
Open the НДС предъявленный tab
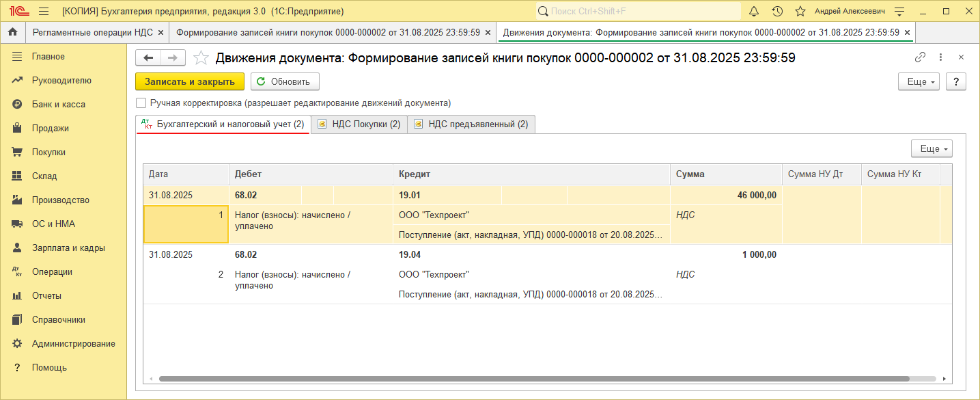(471, 124)
